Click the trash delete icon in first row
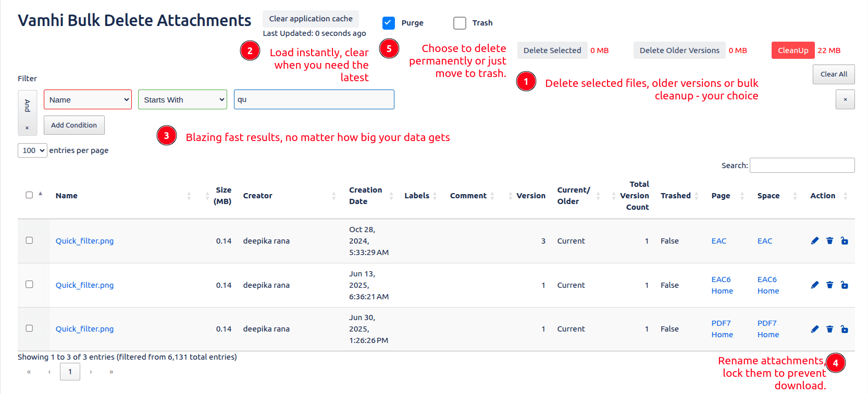Viewport: 868px width, 394px height. click(x=829, y=240)
